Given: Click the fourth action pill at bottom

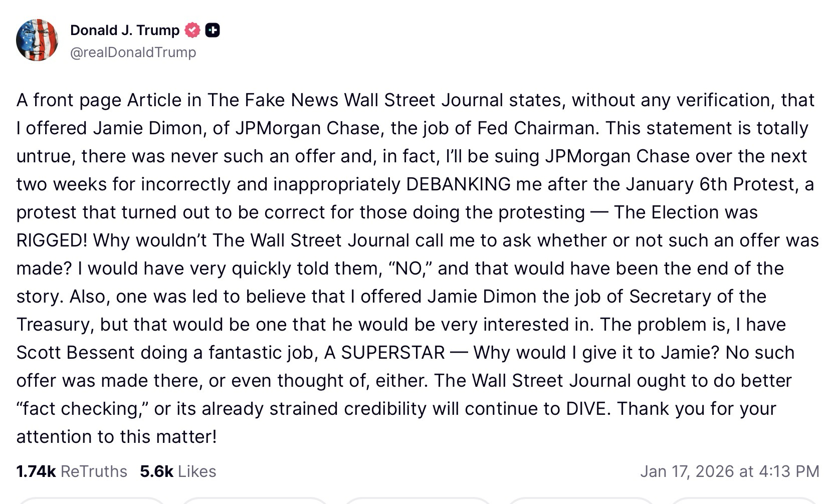Looking at the screenshot, I should (581, 500).
